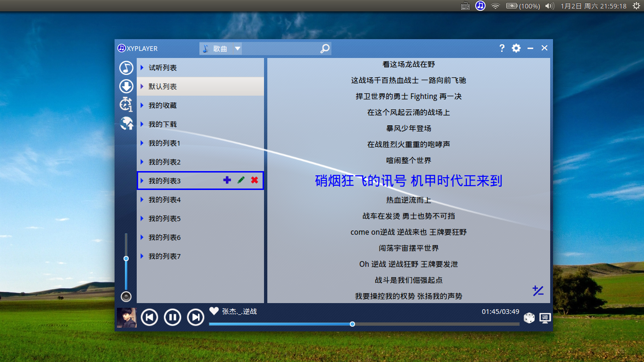Open the 歌曲 search type dropdown arrow
This screenshot has width=644, height=362.
click(x=238, y=49)
